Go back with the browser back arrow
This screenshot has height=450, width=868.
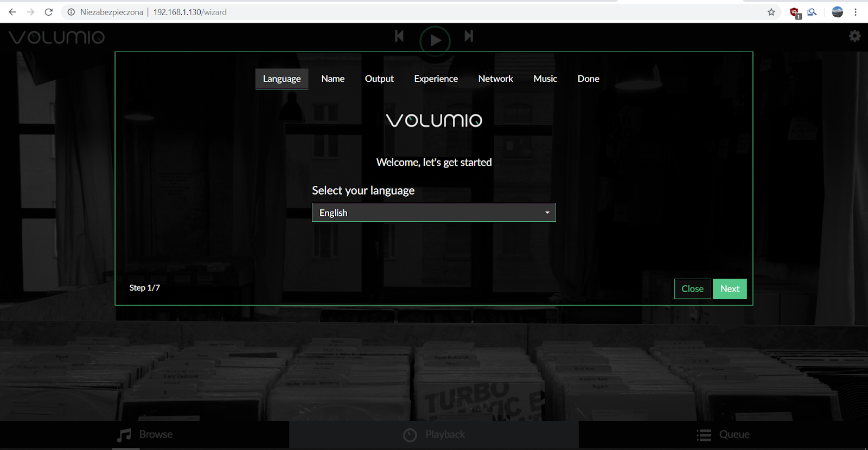pos(12,12)
